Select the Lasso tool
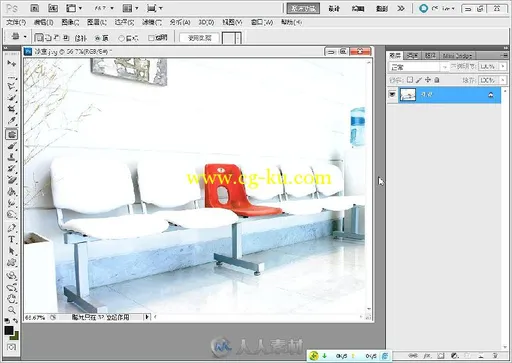The height and width of the screenshot is (363, 512). point(12,87)
